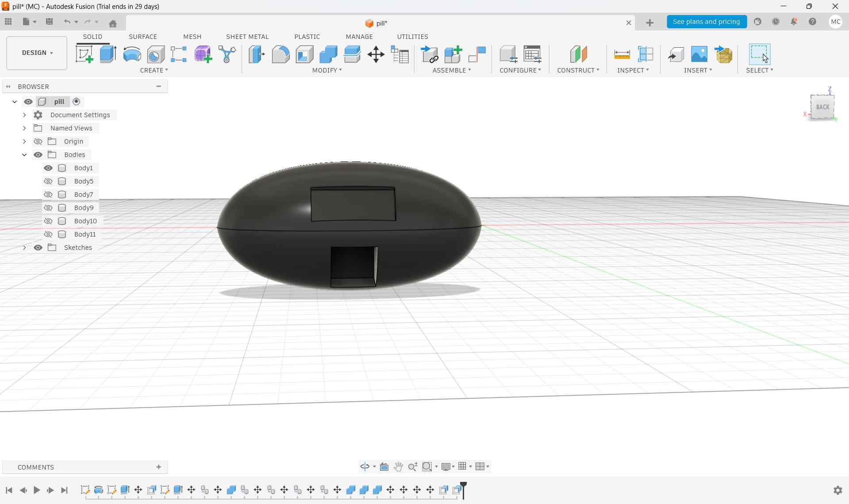Click the Revolve feature in the timeline
Image resolution: width=849 pixels, height=504 pixels.
click(99, 490)
